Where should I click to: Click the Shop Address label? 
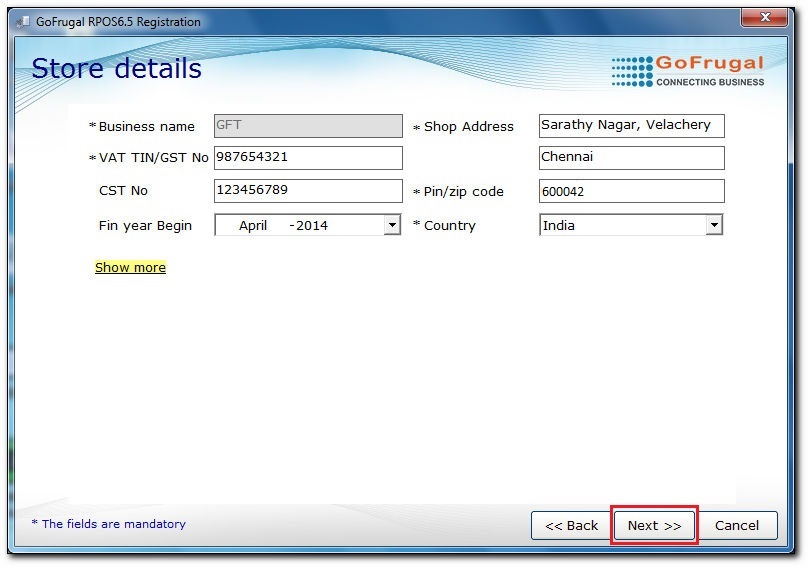click(468, 126)
